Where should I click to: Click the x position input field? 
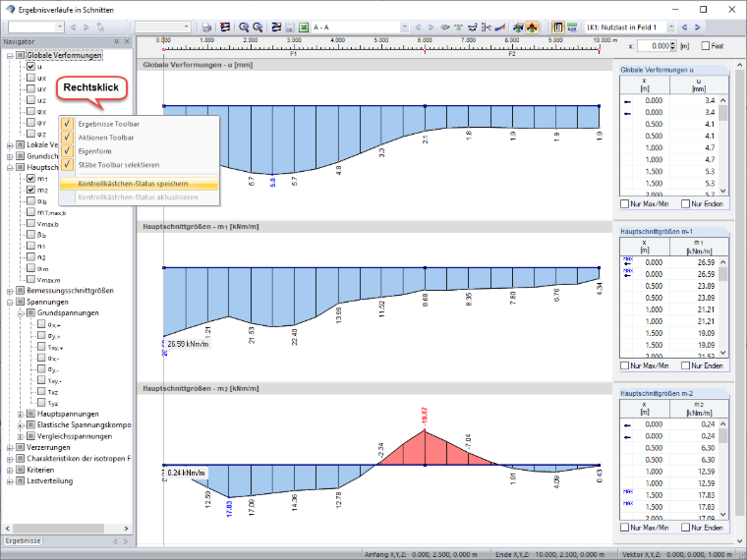pos(654,46)
